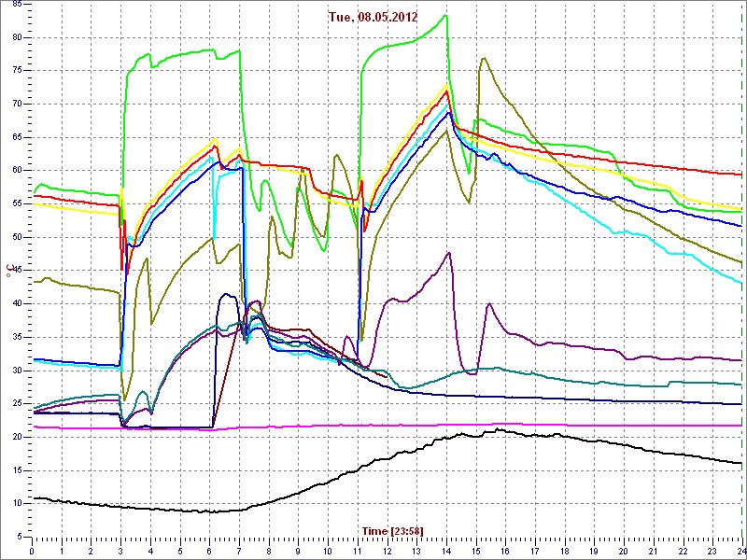Click hour '17' on the time axis
The width and height of the screenshot is (747, 560).
click(x=534, y=551)
